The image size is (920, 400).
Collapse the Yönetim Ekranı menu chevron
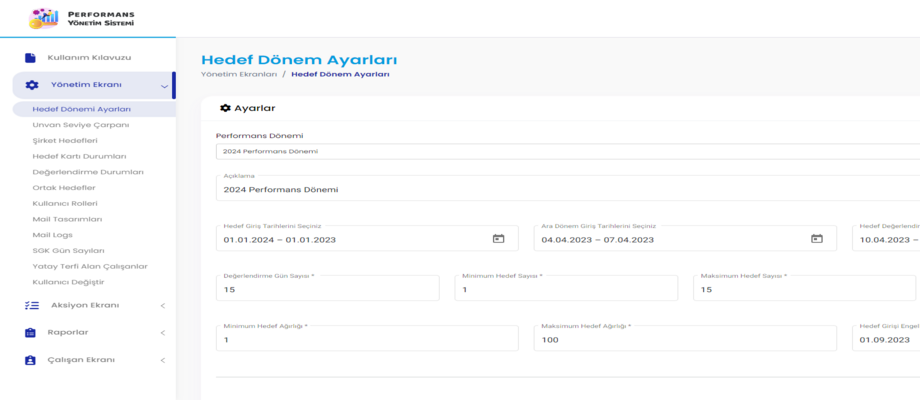coord(164,86)
